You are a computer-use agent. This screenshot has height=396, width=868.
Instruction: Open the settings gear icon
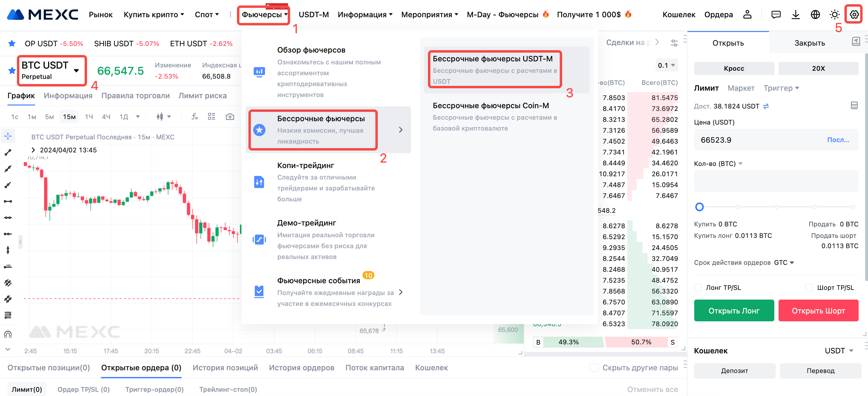pyautogui.click(x=853, y=15)
